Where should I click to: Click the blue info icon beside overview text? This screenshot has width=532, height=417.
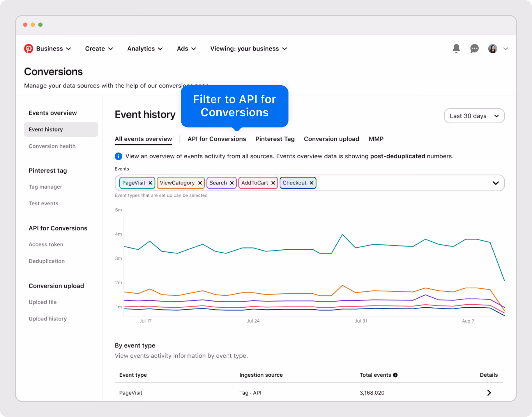119,156
